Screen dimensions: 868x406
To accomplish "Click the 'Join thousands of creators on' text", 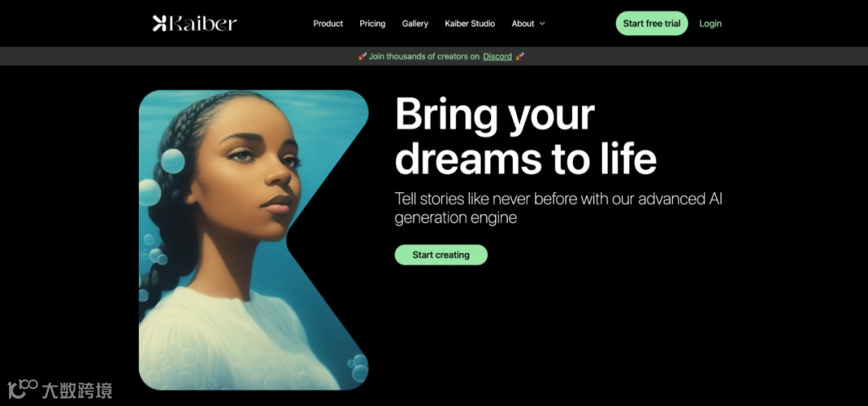I will [424, 56].
